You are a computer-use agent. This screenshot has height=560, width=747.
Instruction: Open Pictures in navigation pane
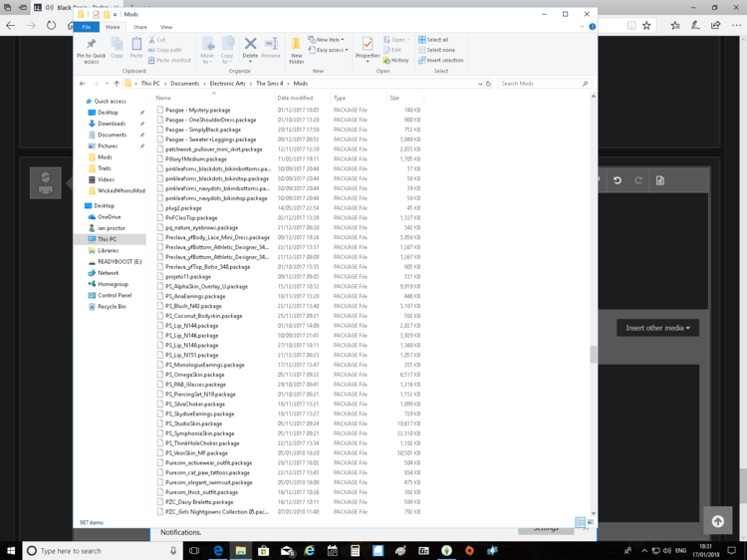click(108, 145)
